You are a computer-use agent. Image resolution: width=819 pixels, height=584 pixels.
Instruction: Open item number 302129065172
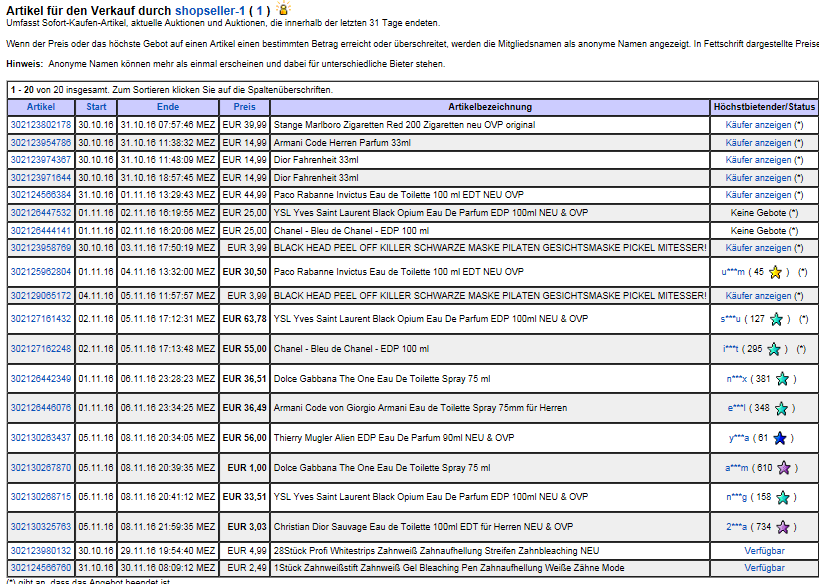pyautogui.click(x=41, y=296)
